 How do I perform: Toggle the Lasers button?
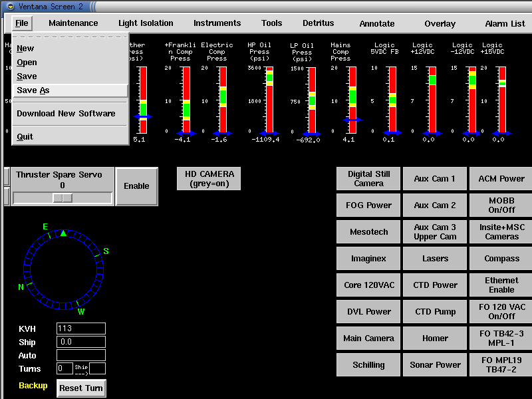[435, 258]
